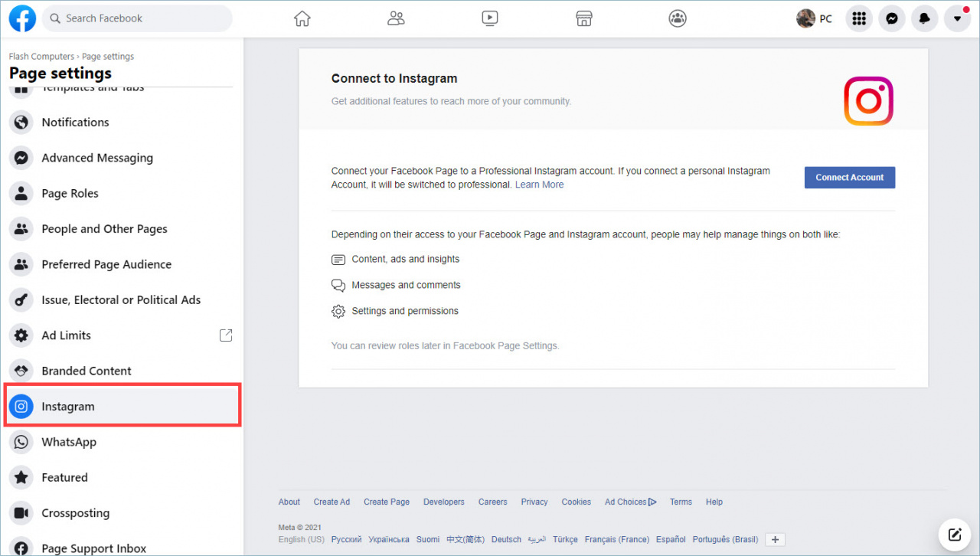Open the Friends icon in top bar
The image size is (980, 556).
[x=396, y=18]
